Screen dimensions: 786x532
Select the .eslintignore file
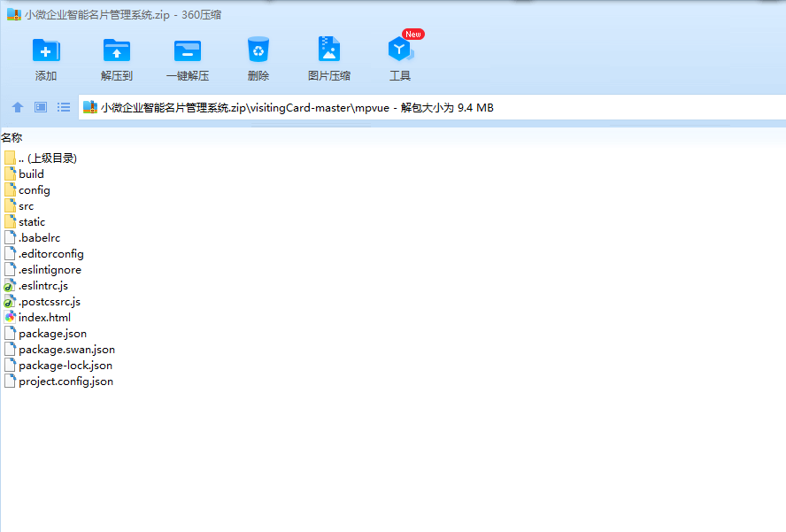click(42, 270)
